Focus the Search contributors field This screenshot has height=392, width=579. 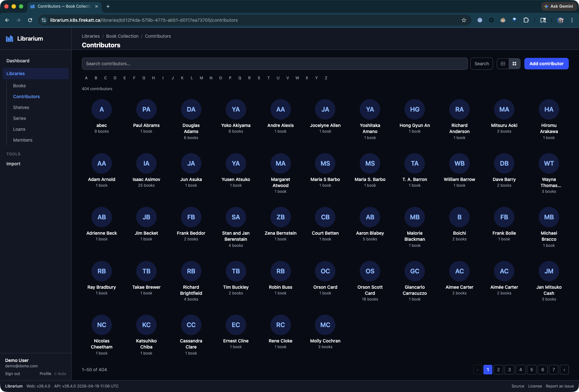tap(275, 64)
